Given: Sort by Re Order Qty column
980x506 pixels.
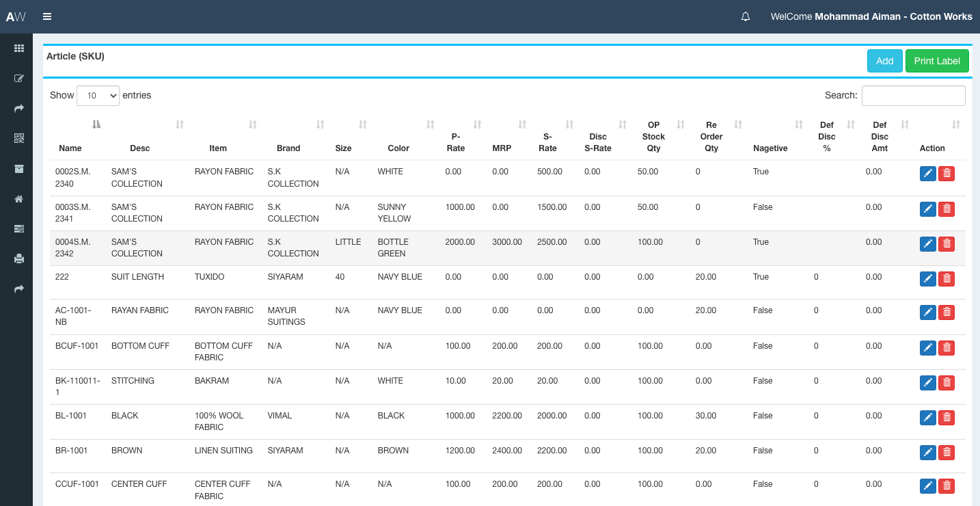Looking at the screenshot, I should coord(719,136).
